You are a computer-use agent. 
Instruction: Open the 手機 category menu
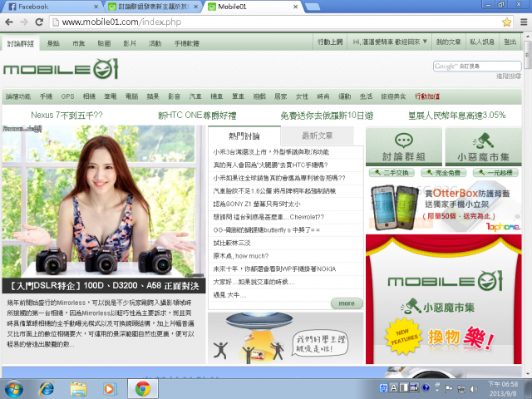(47, 96)
